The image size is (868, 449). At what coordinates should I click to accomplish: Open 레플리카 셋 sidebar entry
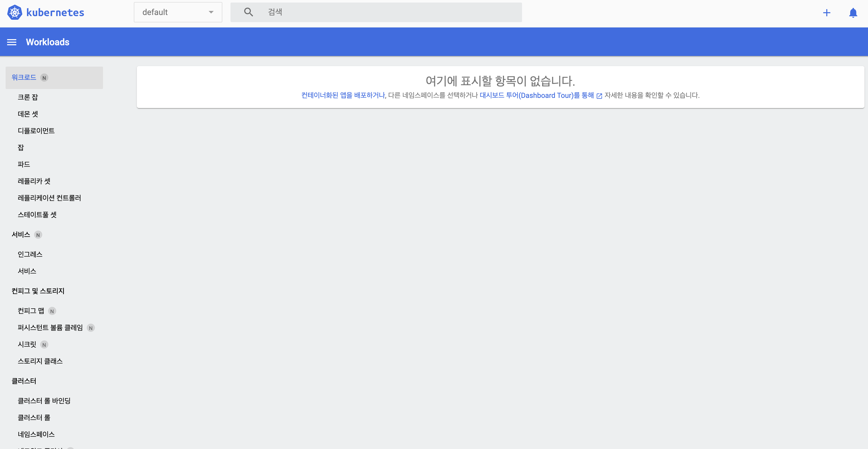[34, 181]
